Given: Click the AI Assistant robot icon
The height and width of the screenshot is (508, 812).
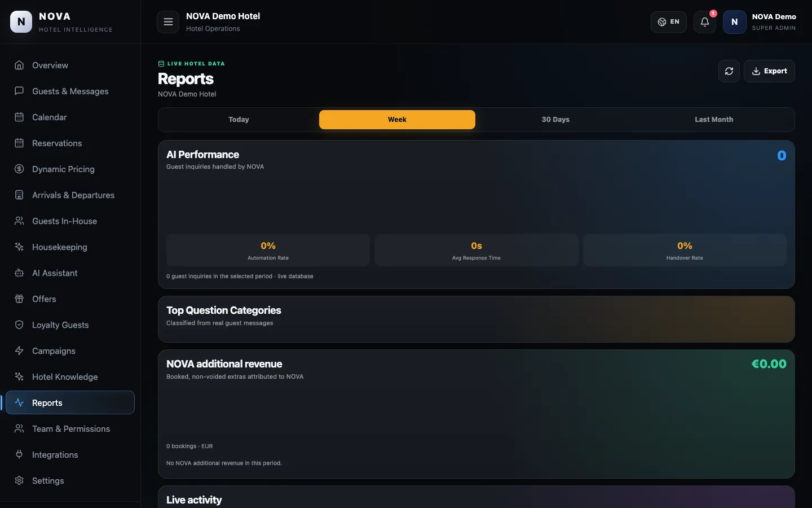Looking at the screenshot, I should pos(19,273).
